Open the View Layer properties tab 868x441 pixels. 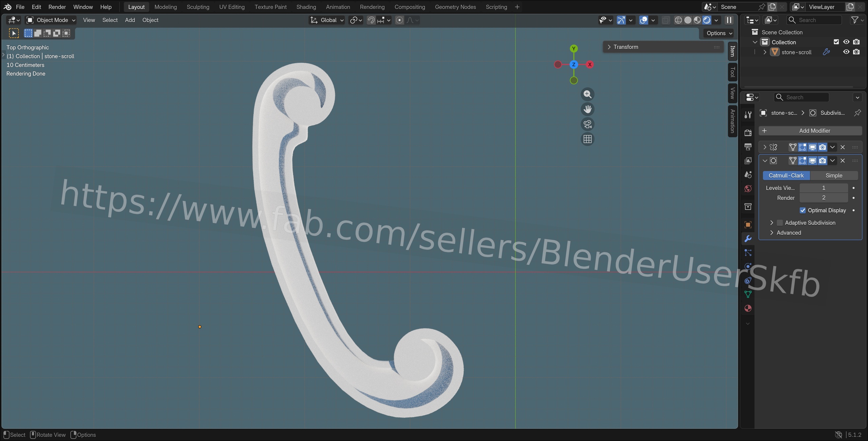click(x=748, y=160)
